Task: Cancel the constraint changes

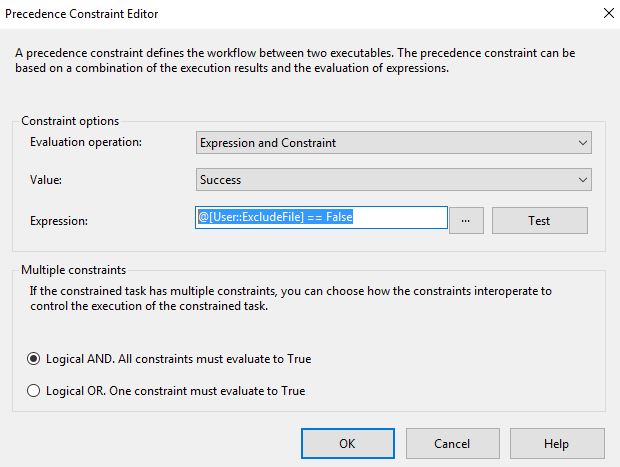Action: [x=453, y=444]
